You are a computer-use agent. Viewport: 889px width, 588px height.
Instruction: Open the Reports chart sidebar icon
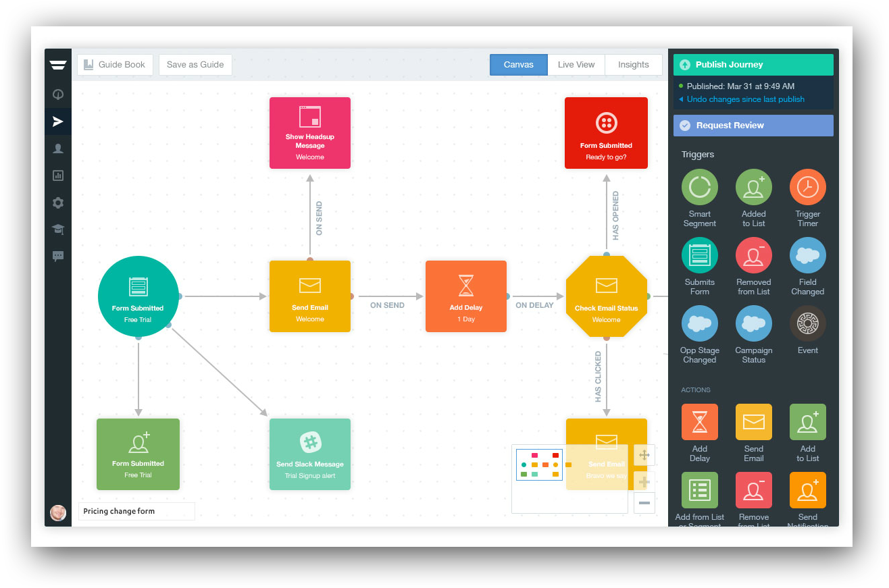pyautogui.click(x=58, y=176)
